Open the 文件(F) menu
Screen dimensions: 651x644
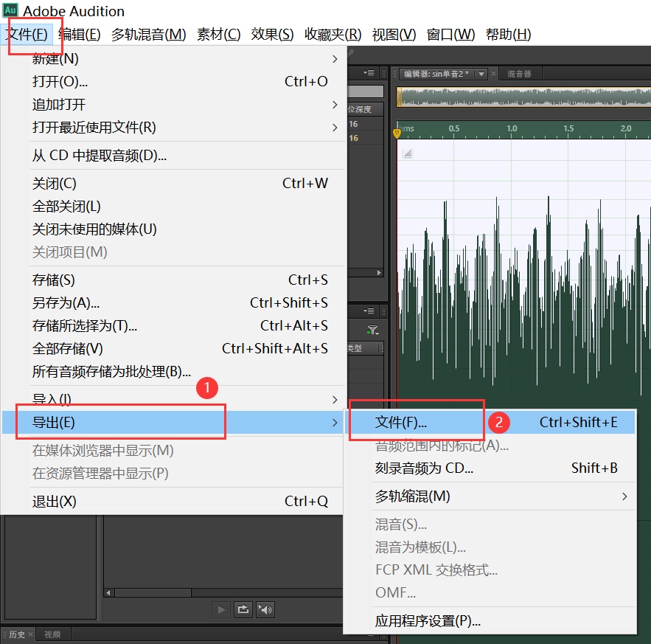[27, 35]
